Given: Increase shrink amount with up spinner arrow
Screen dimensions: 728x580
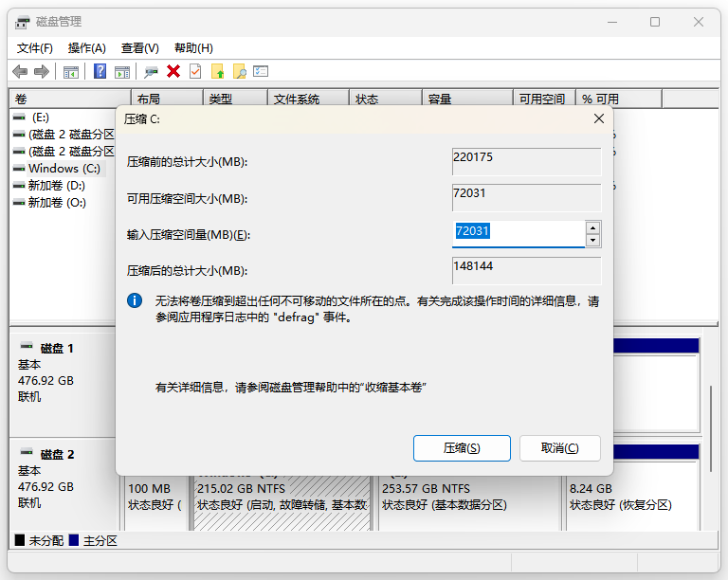Looking at the screenshot, I should point(592,227).
